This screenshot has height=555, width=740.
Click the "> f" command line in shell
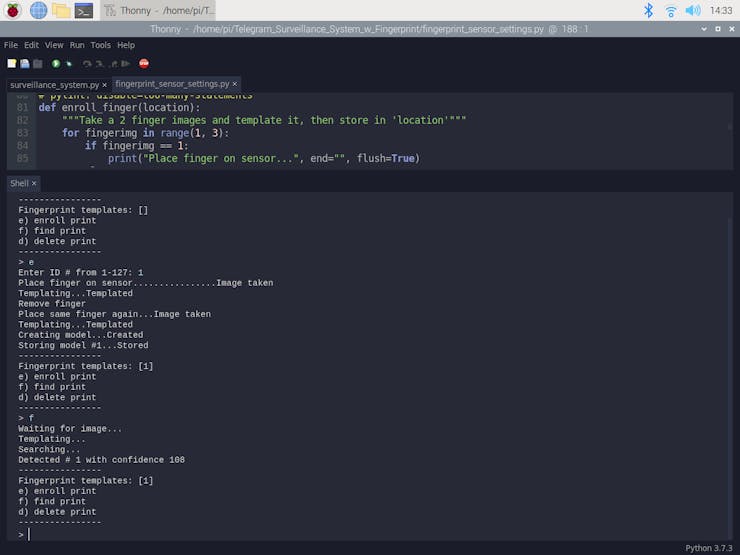(x=26, y=418)
